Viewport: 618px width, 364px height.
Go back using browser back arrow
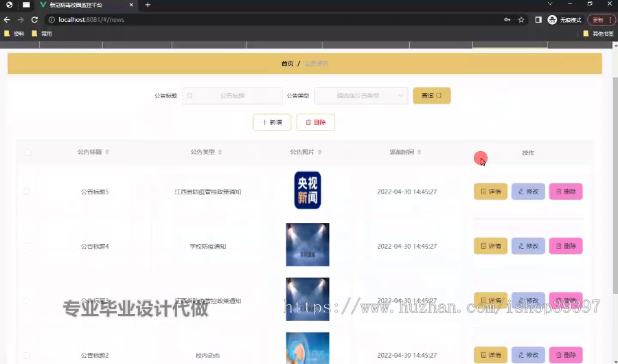(x=7, y=20)
